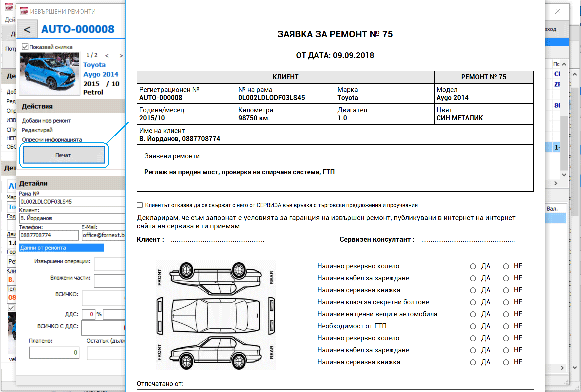Show previous photo with < arrow
Viewport: 581px width, 392px height.
pyautogui.click(x=107, y=56)
